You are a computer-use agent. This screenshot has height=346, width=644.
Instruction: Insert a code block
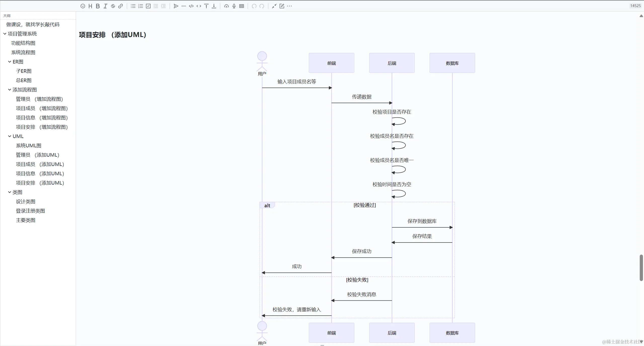[x=191, y=6]
